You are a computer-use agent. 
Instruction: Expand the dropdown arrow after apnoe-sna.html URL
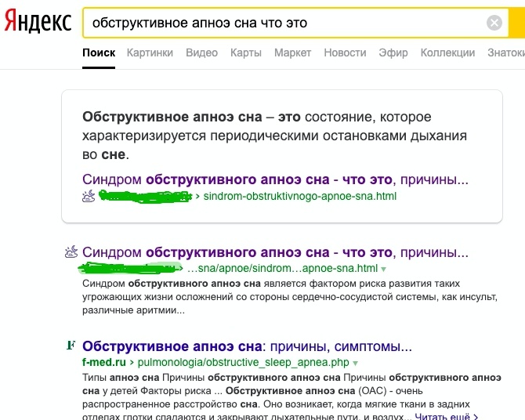[x=384, y=269]
